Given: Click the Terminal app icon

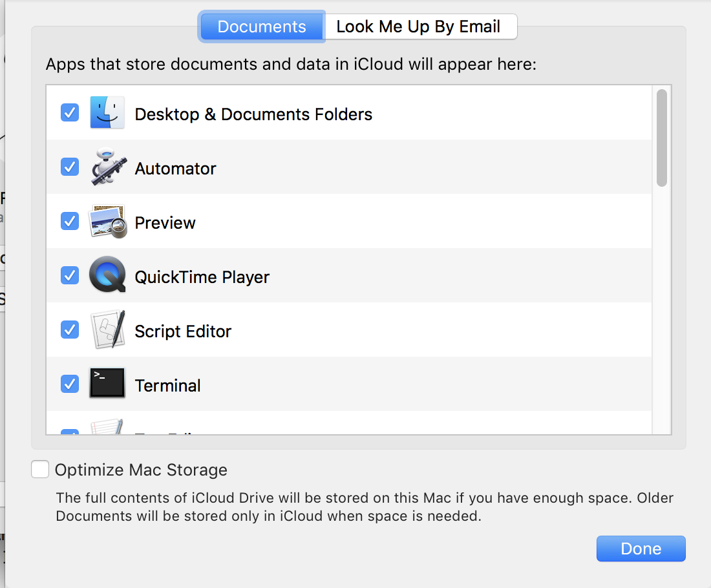Looking at the screenshot, I should click(x=107, y=384).
